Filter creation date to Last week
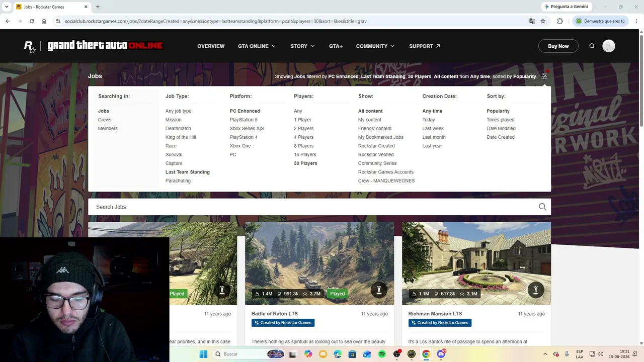Image resolution: width=644 pixels, height=362 pixels. point(433,128)
